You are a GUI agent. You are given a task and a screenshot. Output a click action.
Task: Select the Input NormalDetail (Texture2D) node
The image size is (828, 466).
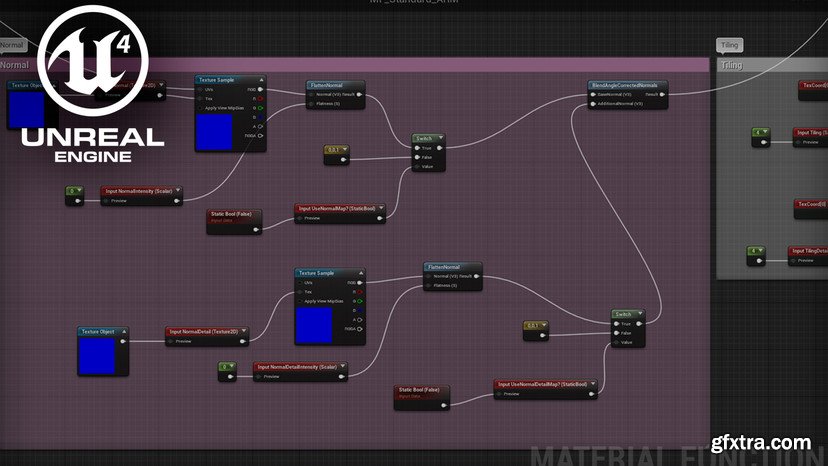click(205, 331)
